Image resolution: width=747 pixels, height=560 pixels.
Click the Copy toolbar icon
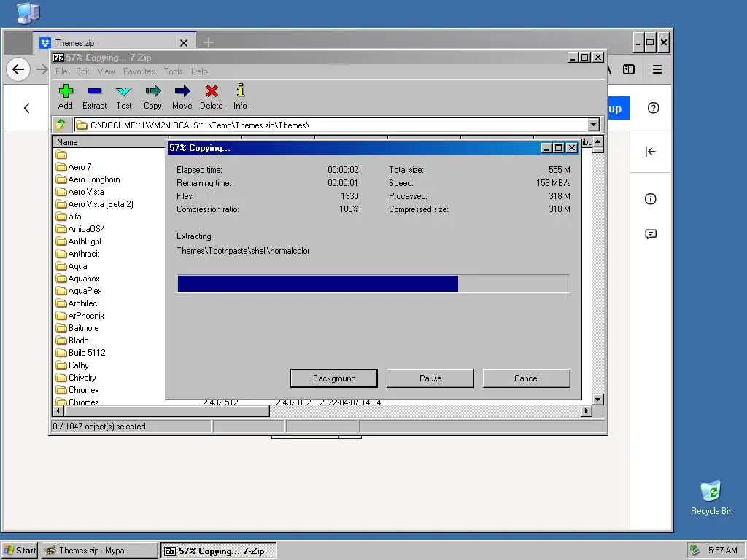point(153,97)
